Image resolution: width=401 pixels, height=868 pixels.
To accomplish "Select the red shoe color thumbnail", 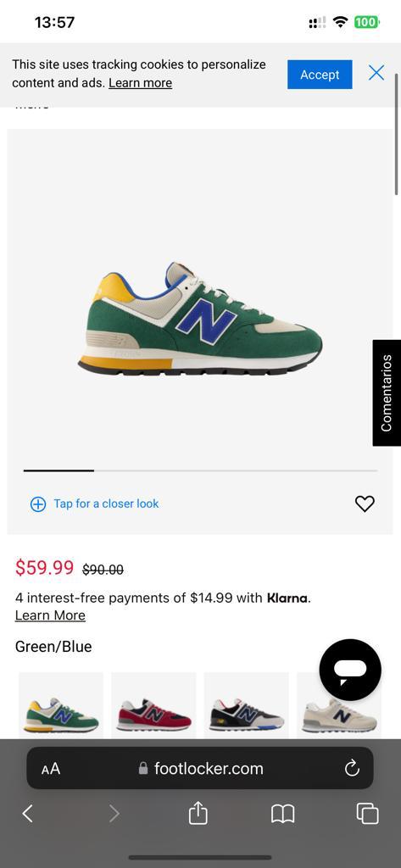I will (x=153, y=705).
